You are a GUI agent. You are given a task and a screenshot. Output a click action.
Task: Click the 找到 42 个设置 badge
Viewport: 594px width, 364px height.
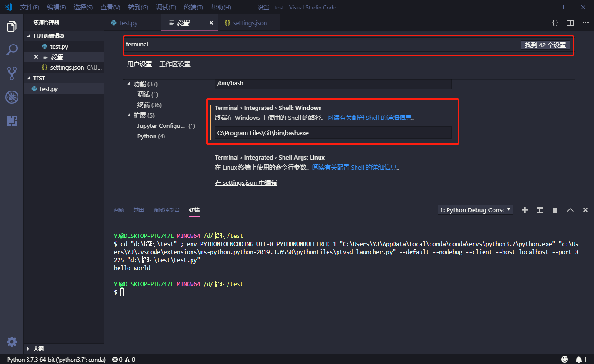coord(545,45)
